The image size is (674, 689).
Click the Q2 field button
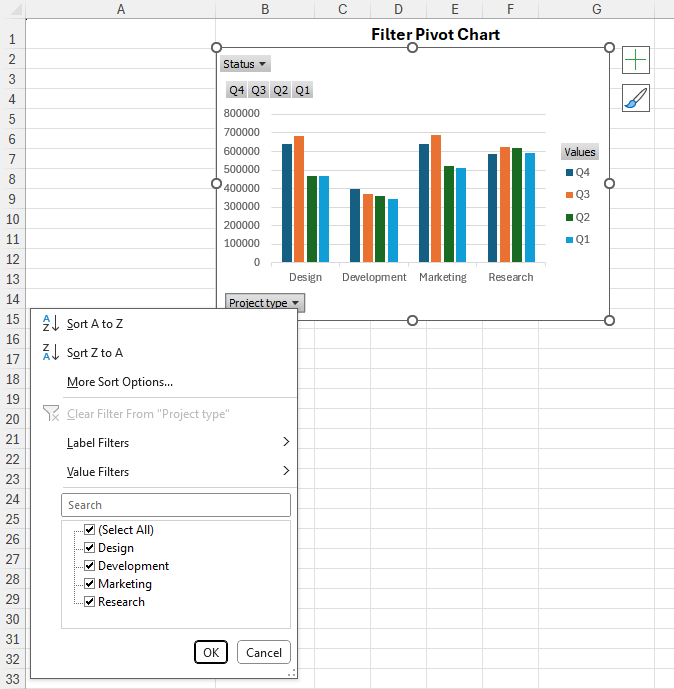click(280, 90)
